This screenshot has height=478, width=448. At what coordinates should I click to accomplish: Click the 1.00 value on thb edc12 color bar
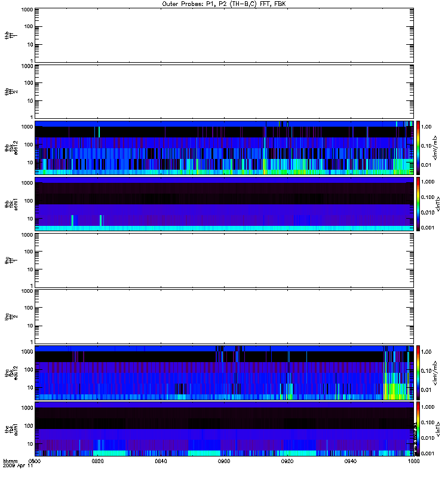426,127
